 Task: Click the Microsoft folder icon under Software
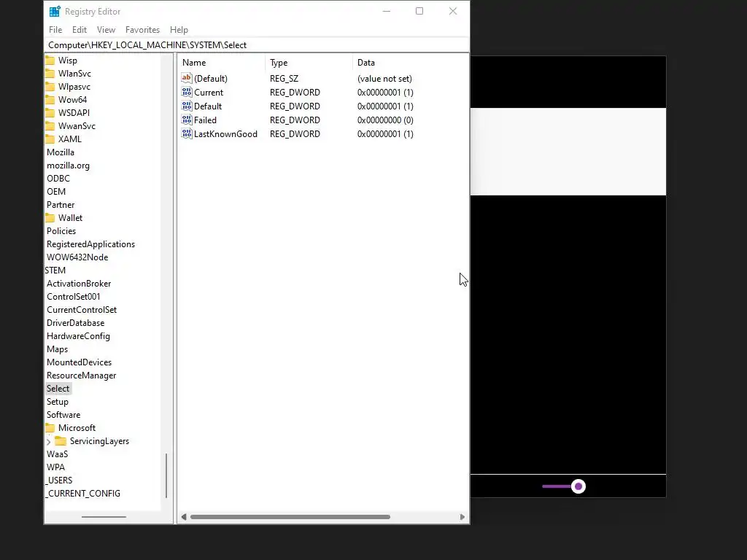[x=50, y=427]
